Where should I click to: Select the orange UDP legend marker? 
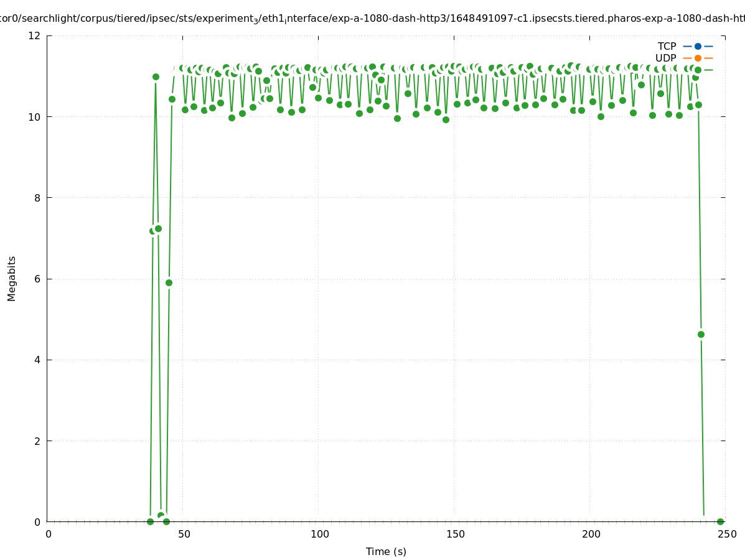click(x=698, y=58)
